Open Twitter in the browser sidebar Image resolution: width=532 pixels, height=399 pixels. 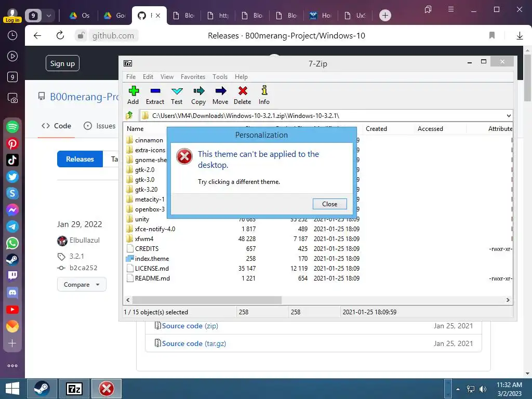12,177
